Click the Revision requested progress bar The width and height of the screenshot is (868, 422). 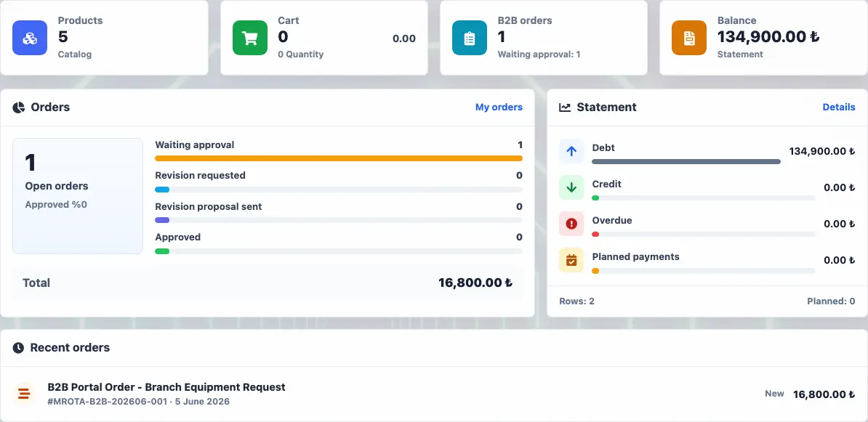pos(339,189)
